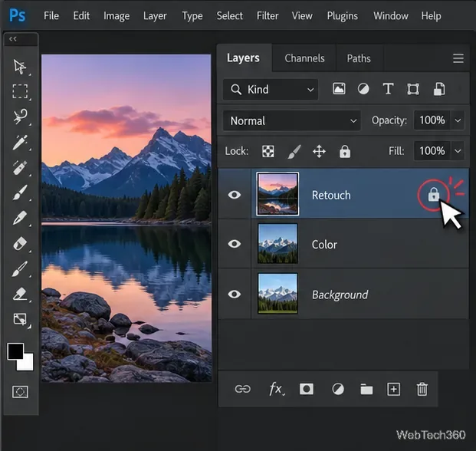Choose the Lasso tool

click(20, 117)
